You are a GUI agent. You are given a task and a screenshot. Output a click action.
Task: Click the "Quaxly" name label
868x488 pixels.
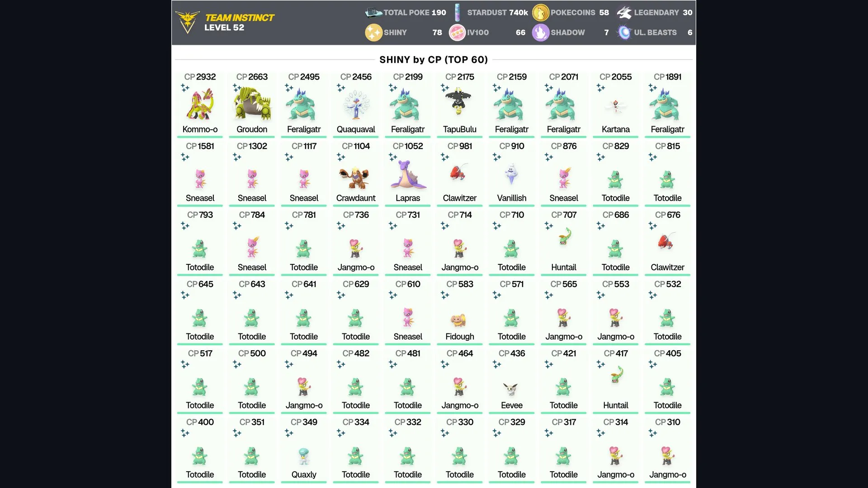[304, 474]
